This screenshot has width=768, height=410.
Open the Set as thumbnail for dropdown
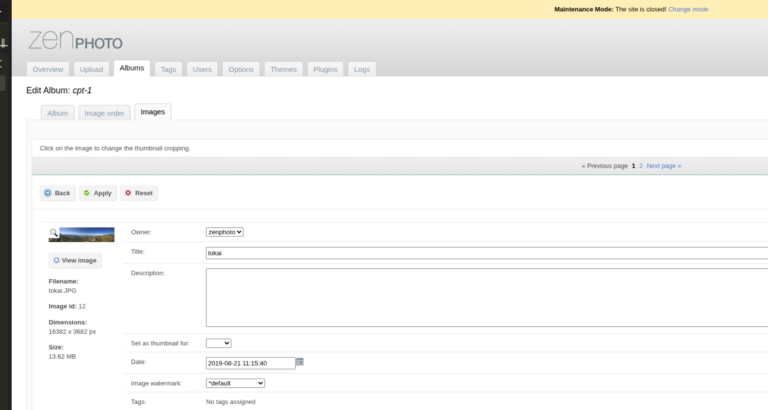tap(218, 343)
